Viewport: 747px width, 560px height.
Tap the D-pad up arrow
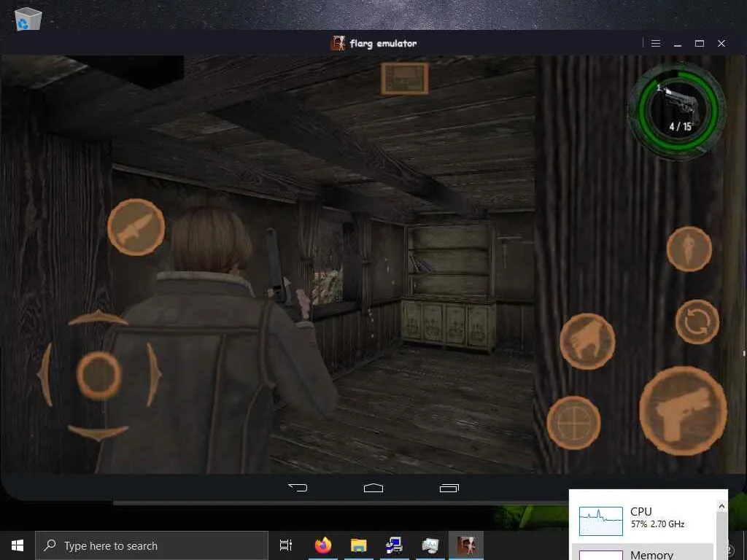[x=98, y=318]
